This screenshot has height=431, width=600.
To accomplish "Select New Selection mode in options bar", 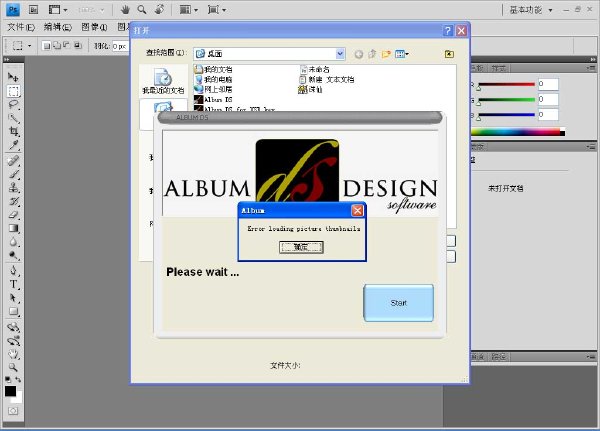I will pos(46,46).
